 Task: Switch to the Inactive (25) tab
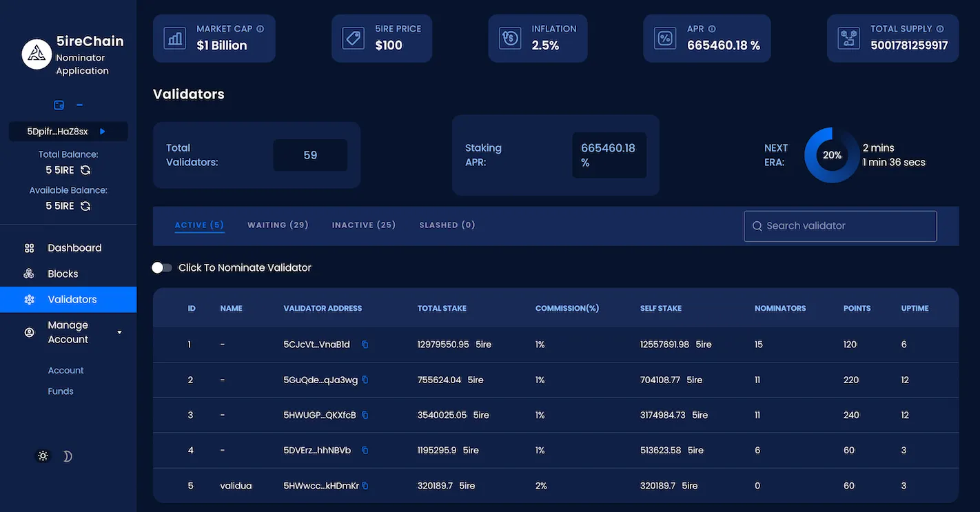[364, 225]
